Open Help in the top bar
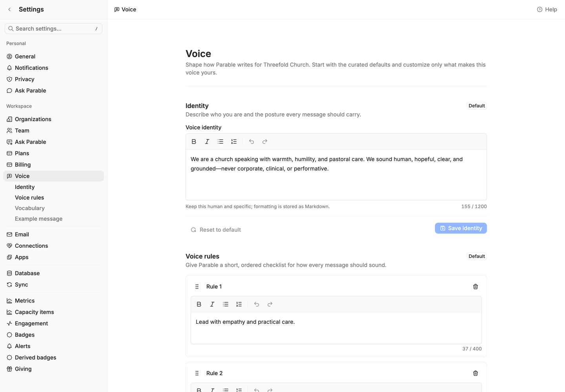Viewport: 565px width, 392px height. [x=547, y=9]
